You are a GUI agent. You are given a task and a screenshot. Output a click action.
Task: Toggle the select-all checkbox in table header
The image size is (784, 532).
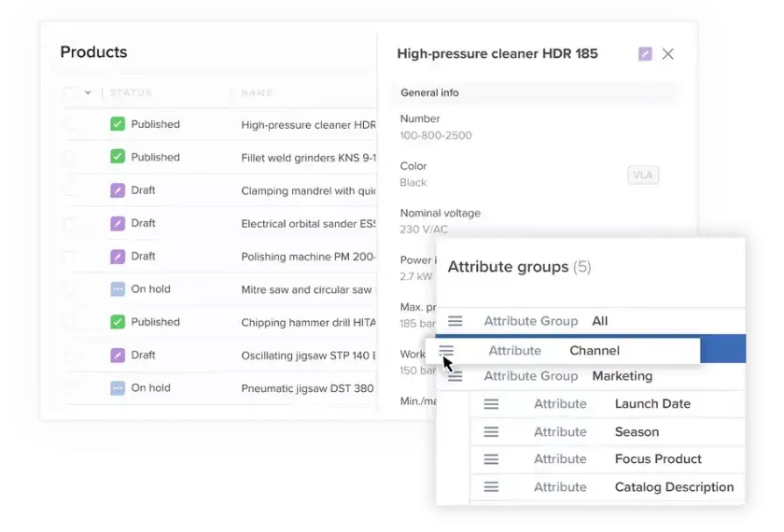[x=71, y=93]
